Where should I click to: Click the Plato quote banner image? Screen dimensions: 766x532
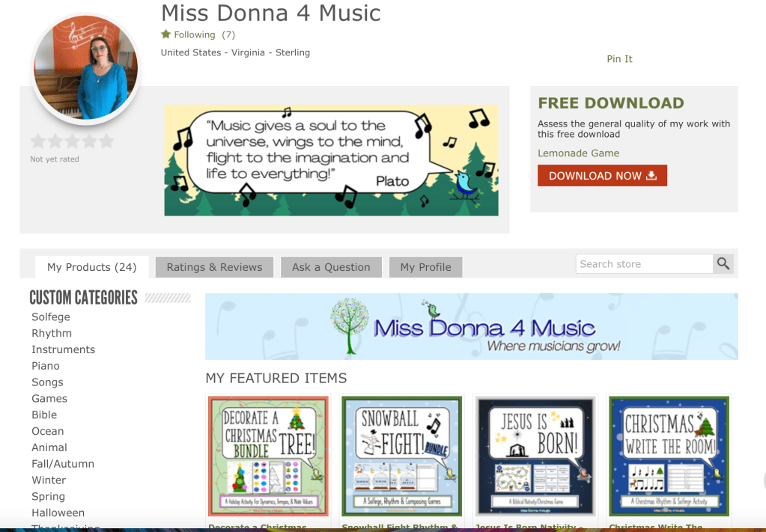pyautogui.click(x=331, y=160)
